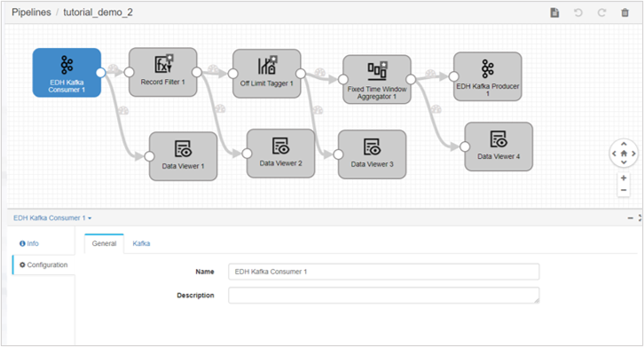Select the Data Viewer 2 node
644x347 pixels.
(x=280, y=154)
